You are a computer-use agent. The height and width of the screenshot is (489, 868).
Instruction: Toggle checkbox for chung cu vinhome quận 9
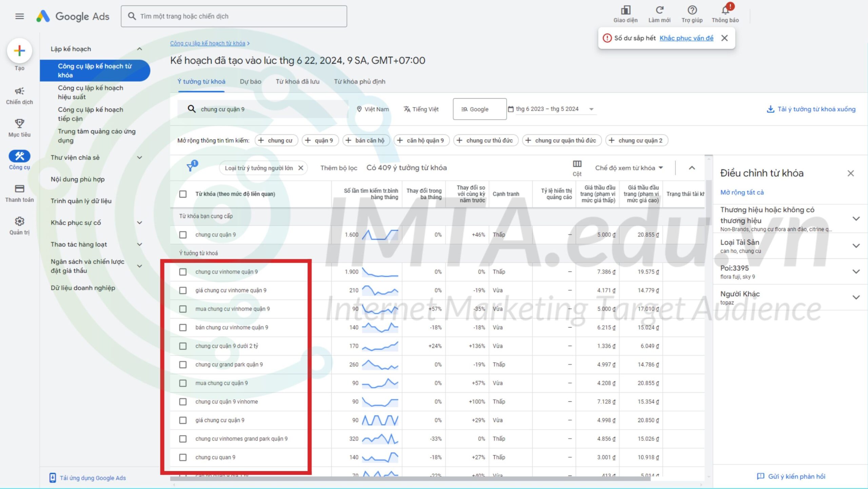point(184,271)
